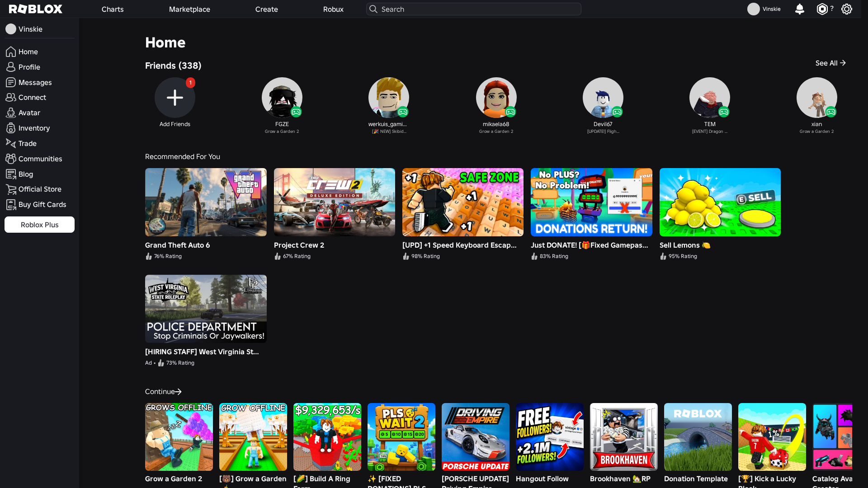Viewport: 868px width, 488px height.
Task: Click the Friends (338) heading
Action: (173, 66)
